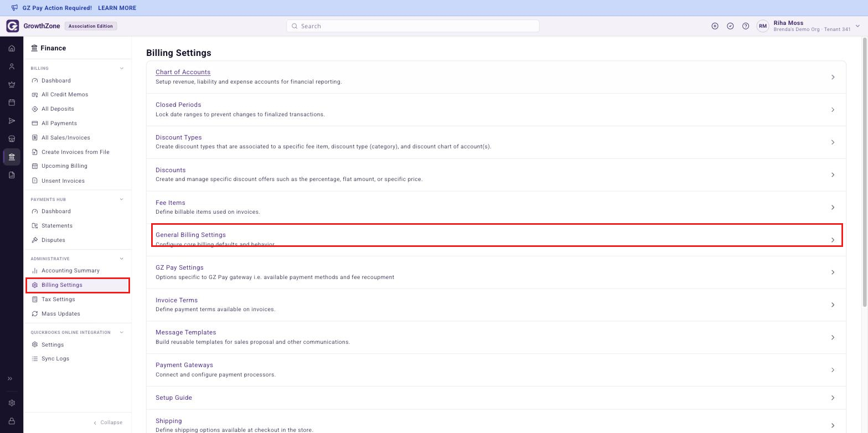Open the Home icon in left rail

click(12, 48)
